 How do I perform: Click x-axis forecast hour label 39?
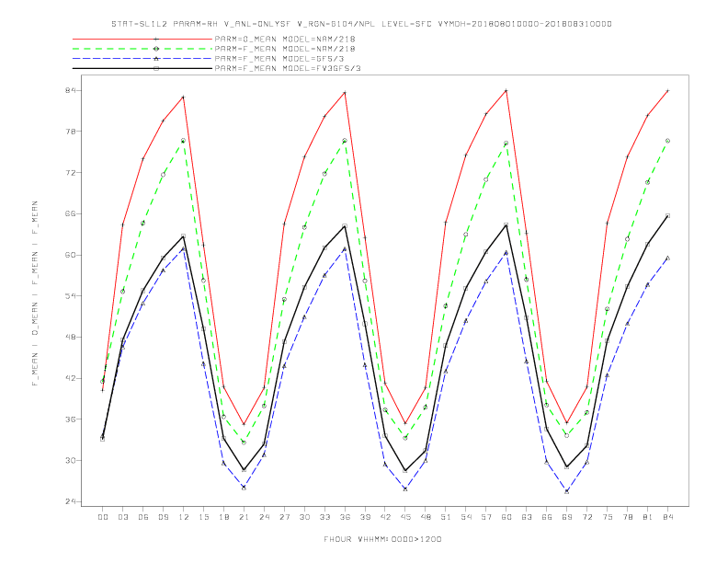pos(365,517)
